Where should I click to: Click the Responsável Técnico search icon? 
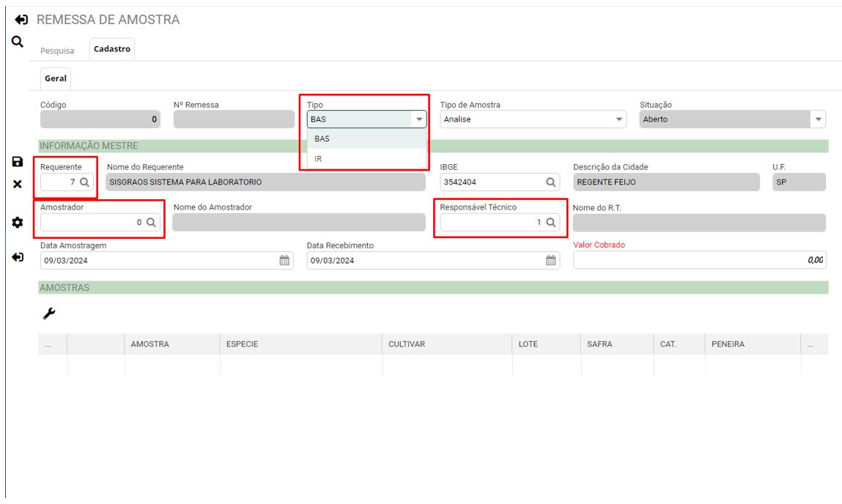[x=551, y=223]
